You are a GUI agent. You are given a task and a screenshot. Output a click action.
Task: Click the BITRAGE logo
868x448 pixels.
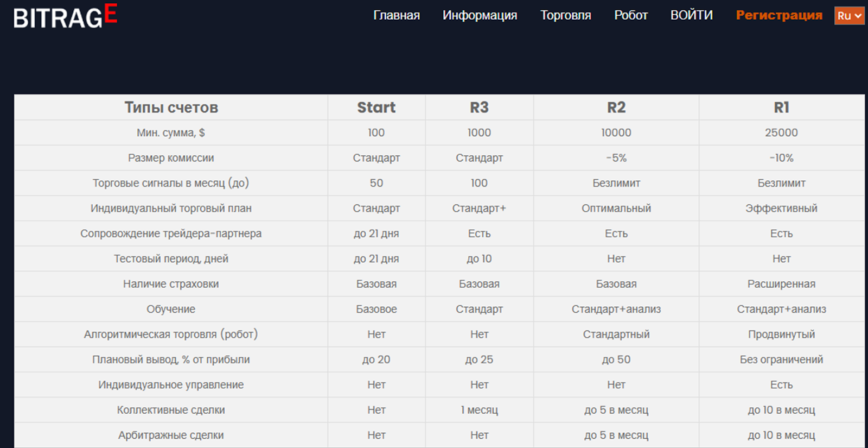(65, 16)
